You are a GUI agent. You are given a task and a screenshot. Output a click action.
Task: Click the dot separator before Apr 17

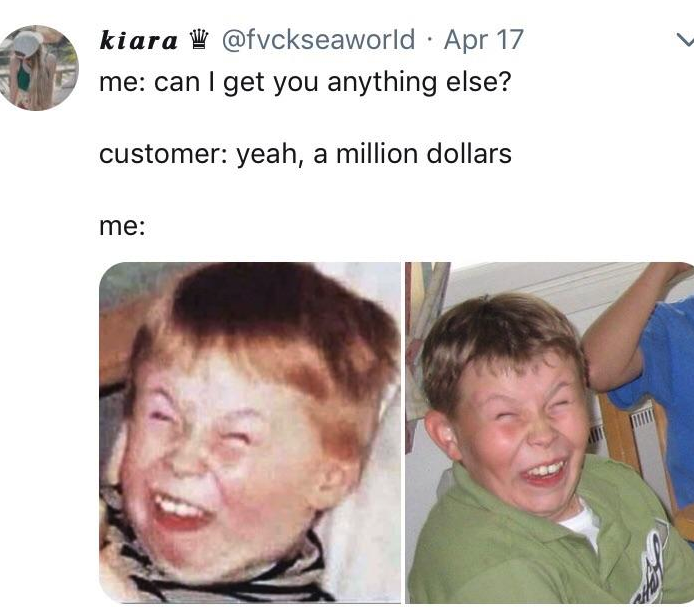click(x=429, y=40)
